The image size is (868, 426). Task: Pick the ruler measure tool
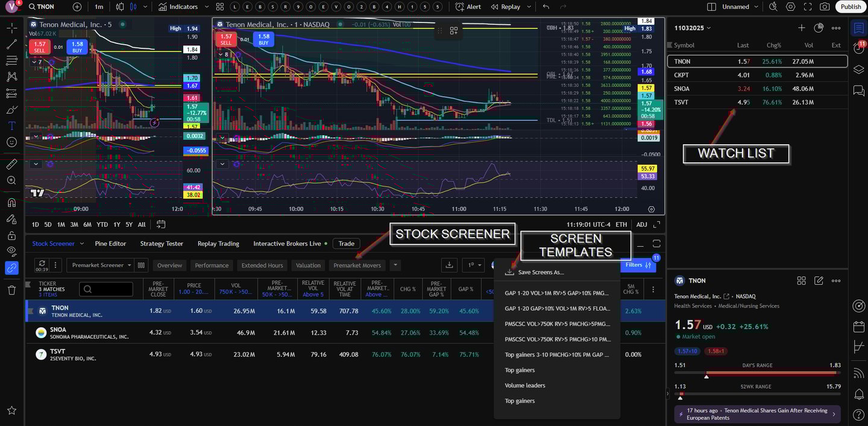[x=11, y=164]
